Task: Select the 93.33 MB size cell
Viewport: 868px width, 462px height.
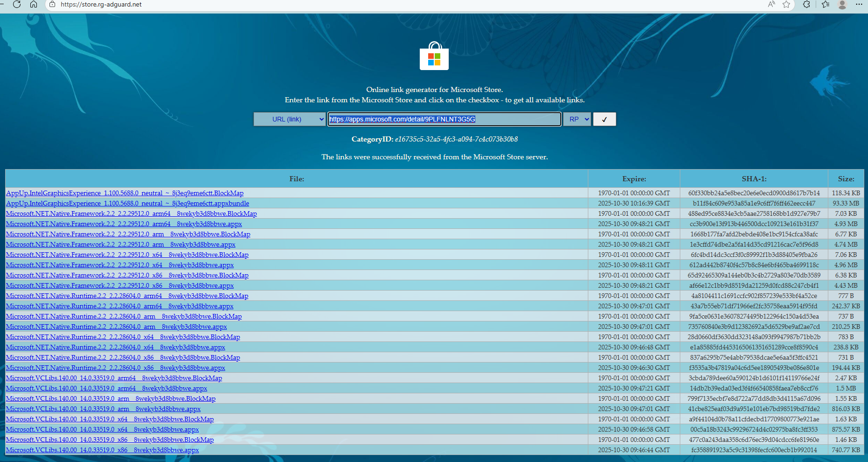Action: [x=846, y=203]
